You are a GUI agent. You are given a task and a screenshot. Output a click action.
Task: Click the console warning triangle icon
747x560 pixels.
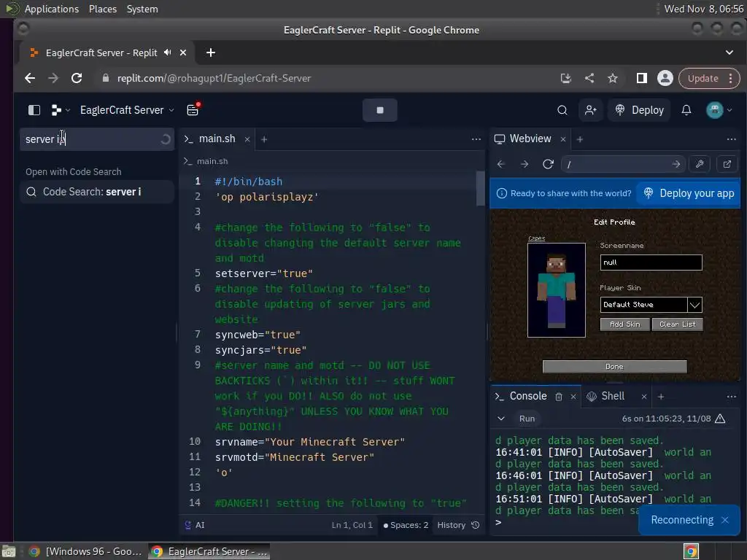(x=720, y=419)
